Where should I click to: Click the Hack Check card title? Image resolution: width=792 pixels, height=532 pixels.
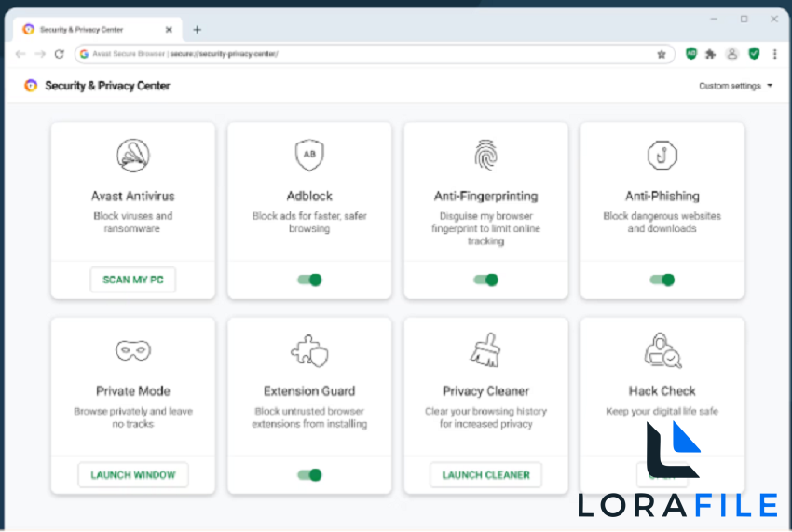click(x=662, y=391)
